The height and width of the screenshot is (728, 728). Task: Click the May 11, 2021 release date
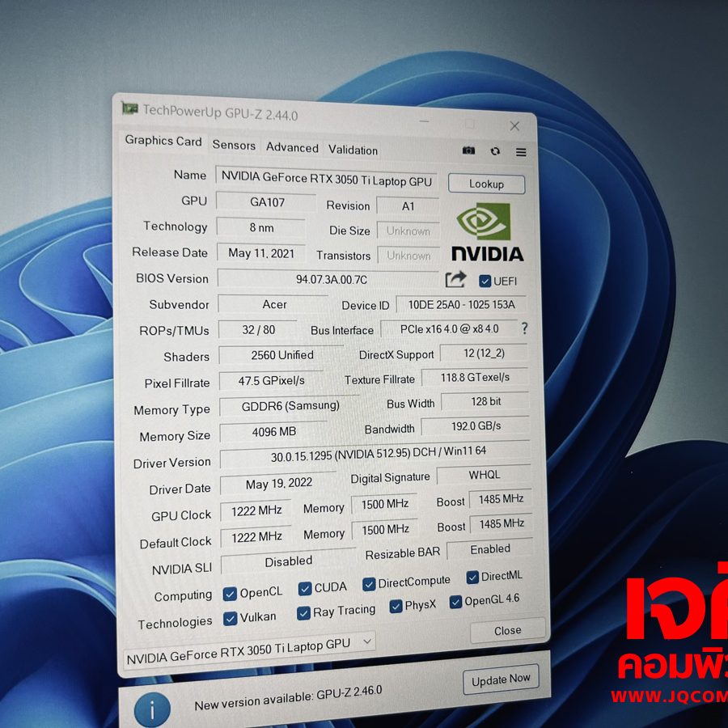(261, 253)
